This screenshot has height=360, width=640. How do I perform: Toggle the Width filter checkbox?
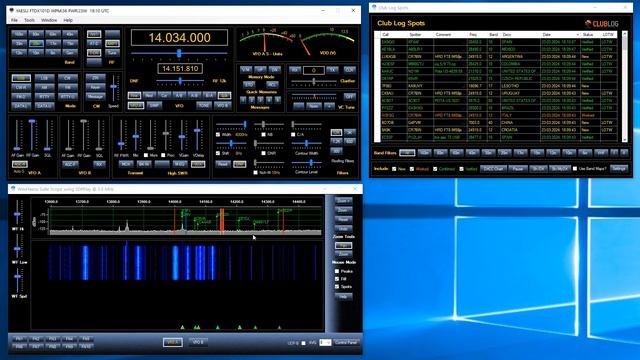(x=218, y=134)
